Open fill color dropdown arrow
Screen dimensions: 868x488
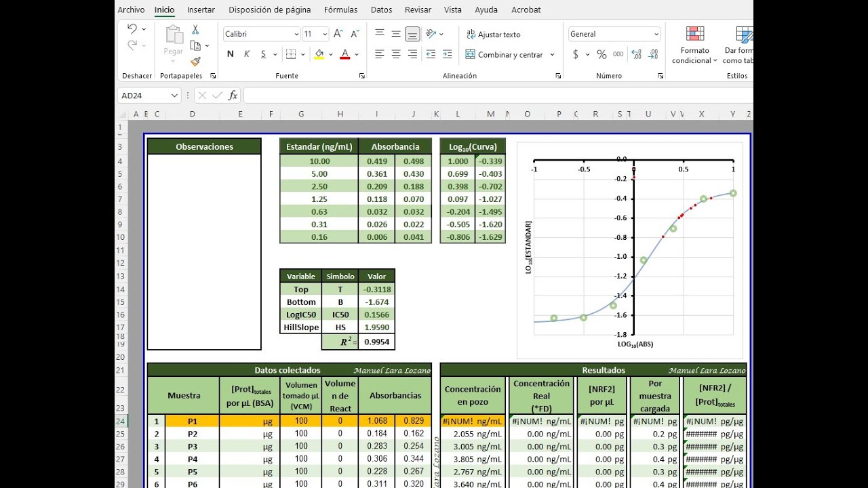tap(331, 55)
